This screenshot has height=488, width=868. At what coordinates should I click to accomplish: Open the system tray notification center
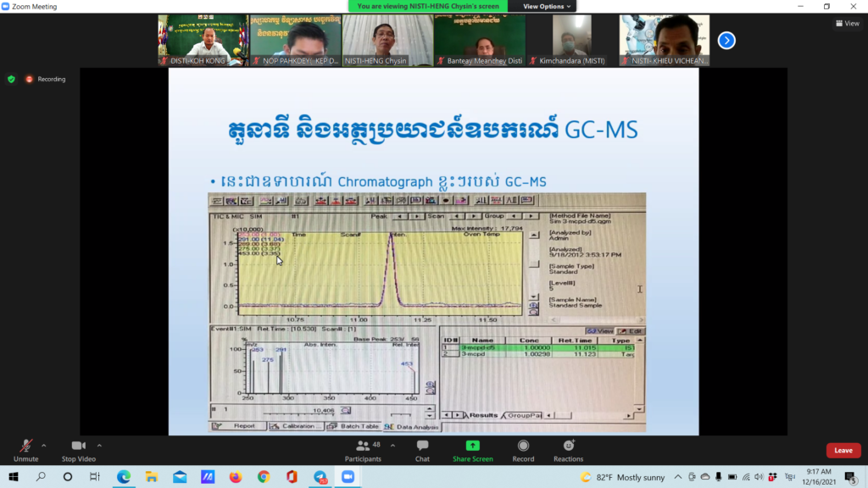click(850, 477)
